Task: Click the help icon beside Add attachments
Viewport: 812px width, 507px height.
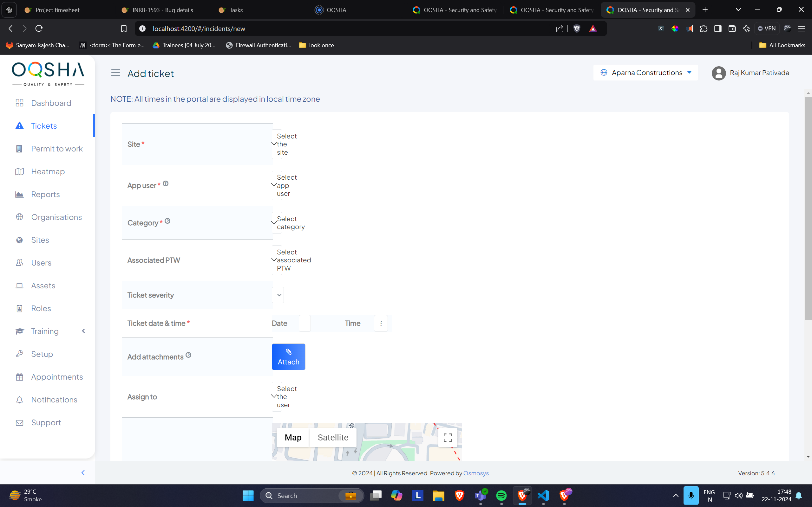Action: tap(188, 355)
